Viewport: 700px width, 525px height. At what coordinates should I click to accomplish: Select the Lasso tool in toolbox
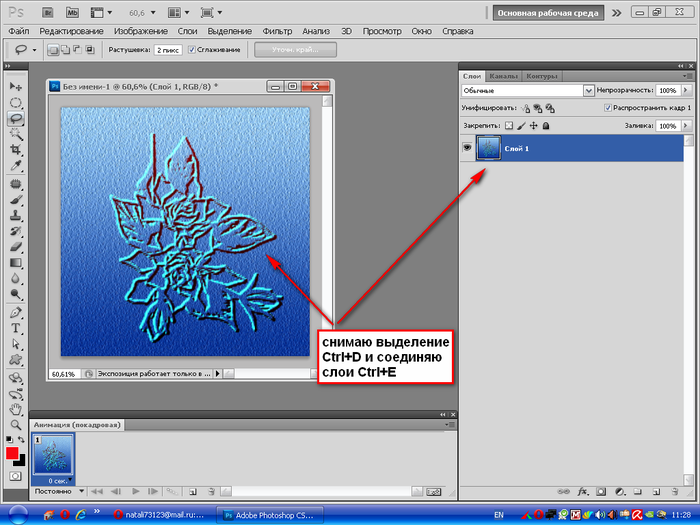16,118
